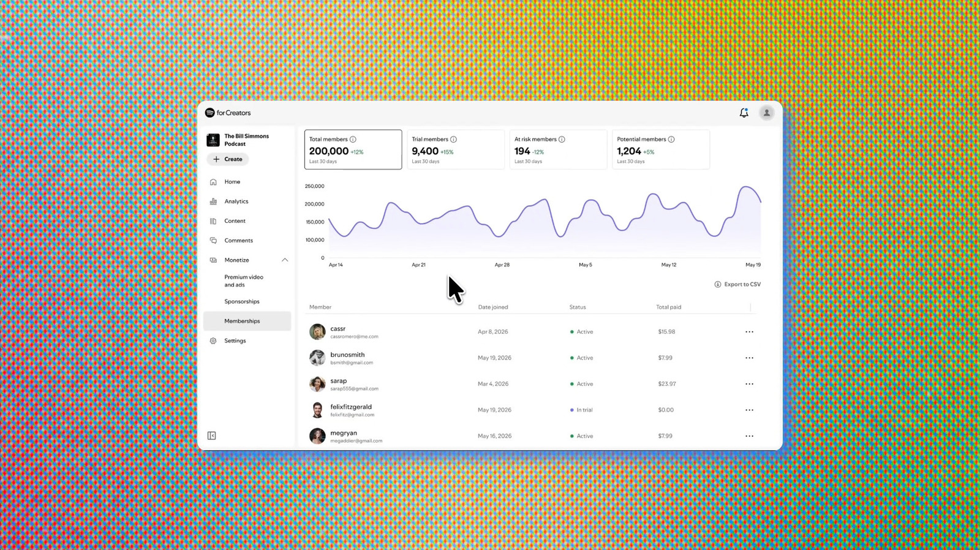Click the Spotify for Creators logo
Image resolution: width=980 pixels, height=550 pixels.
coord(228,113)
